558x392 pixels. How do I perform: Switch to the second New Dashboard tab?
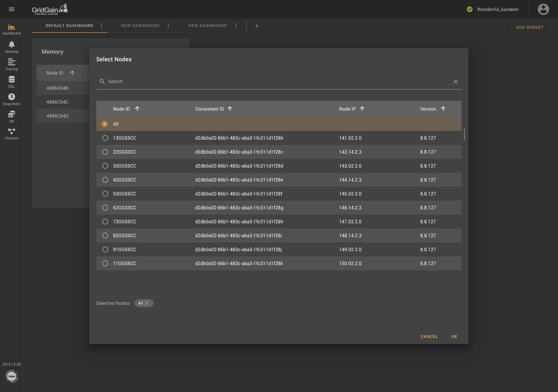click(208, 26)
